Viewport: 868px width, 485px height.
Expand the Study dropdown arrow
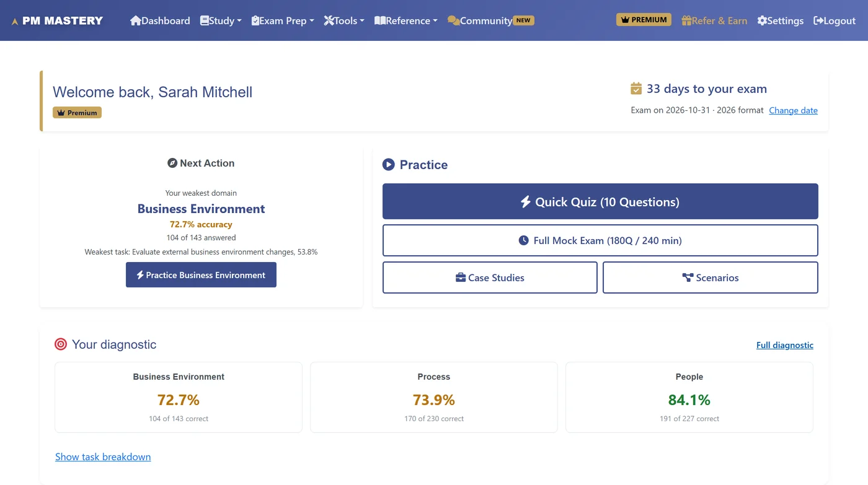[239, 21]
